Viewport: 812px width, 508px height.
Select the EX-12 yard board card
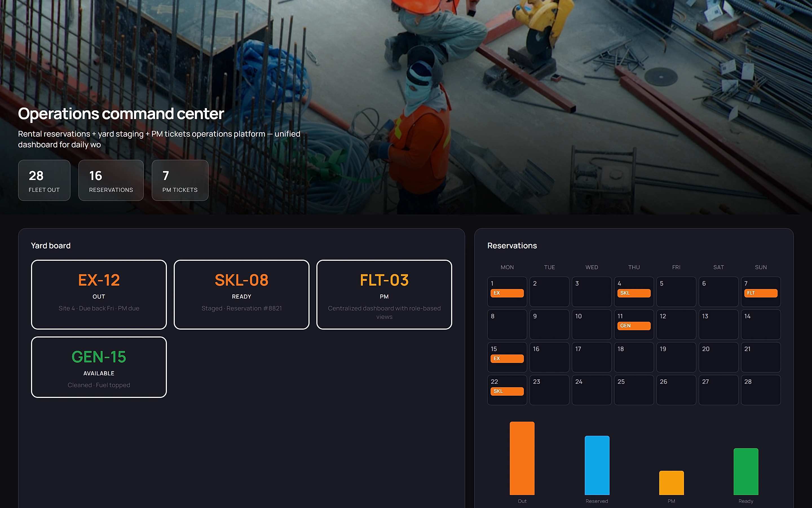click(99, 295)
